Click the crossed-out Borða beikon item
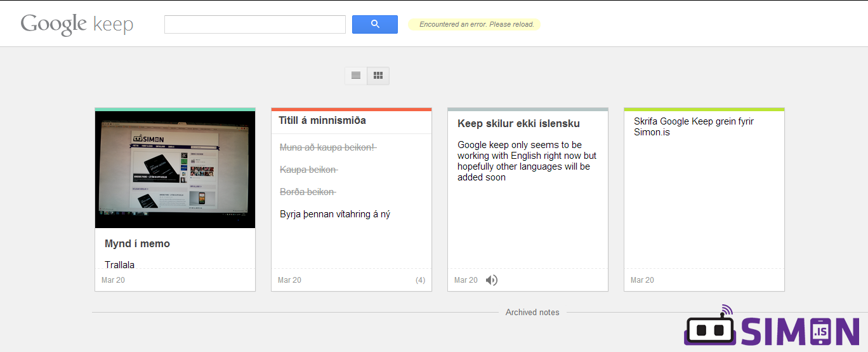 308,192
